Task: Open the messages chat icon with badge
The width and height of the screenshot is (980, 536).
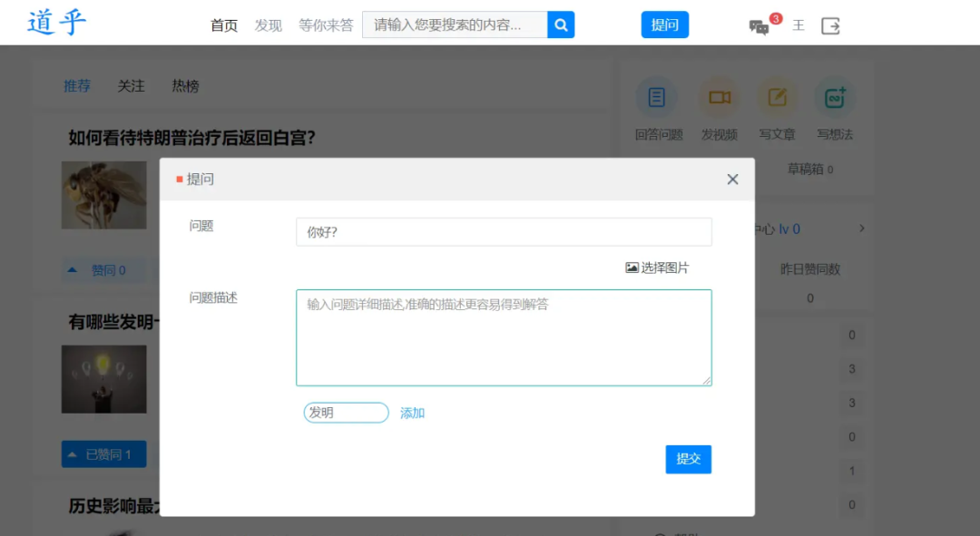Action: pyautogui.click(x=759, y=26)
